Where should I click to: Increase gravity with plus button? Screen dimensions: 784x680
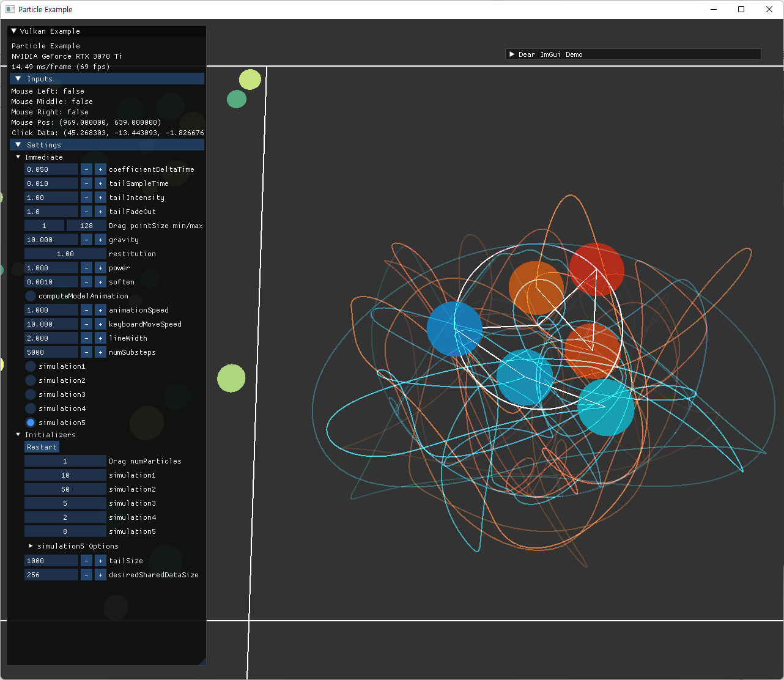click(100, 240)
